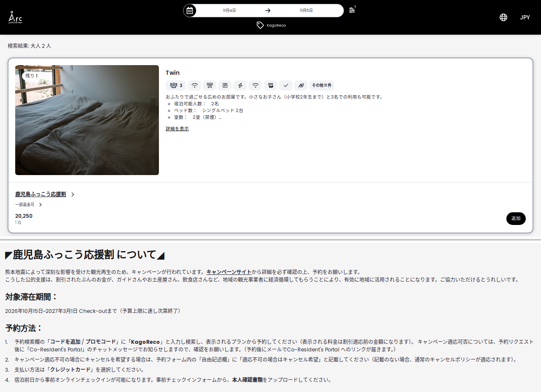Click the promo code tag icon
This screenshot has height=392, width=541.
tap(260, 25)
